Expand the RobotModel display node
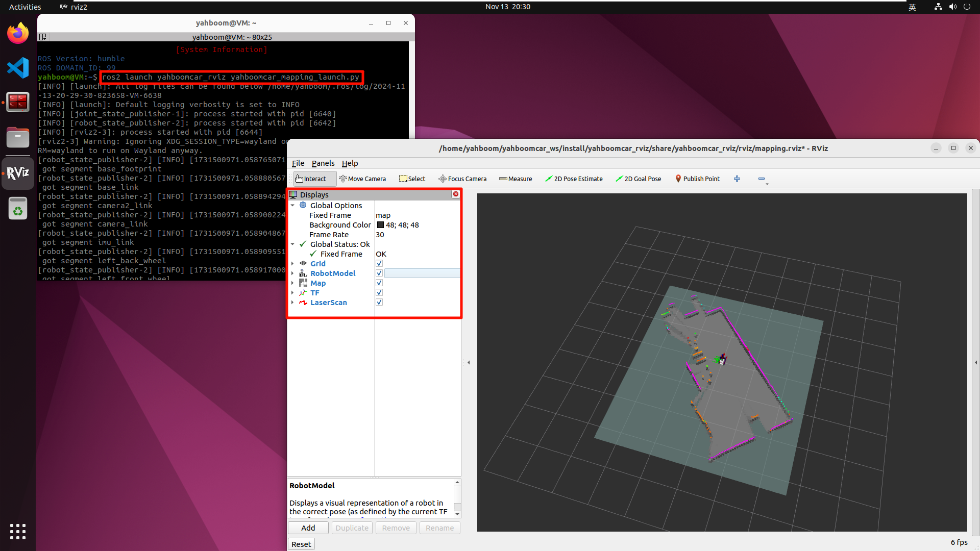This screenshot has height=551, width=980. 292,273
